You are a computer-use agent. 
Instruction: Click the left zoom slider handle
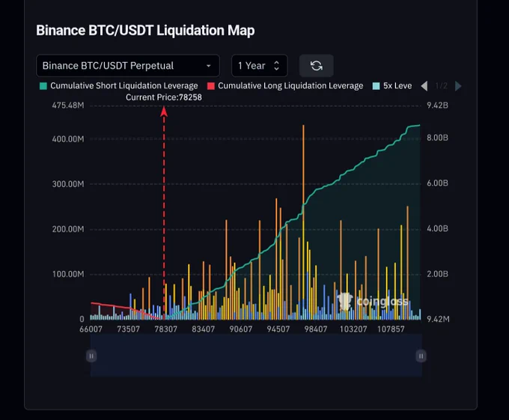click(x=91, y=356)
